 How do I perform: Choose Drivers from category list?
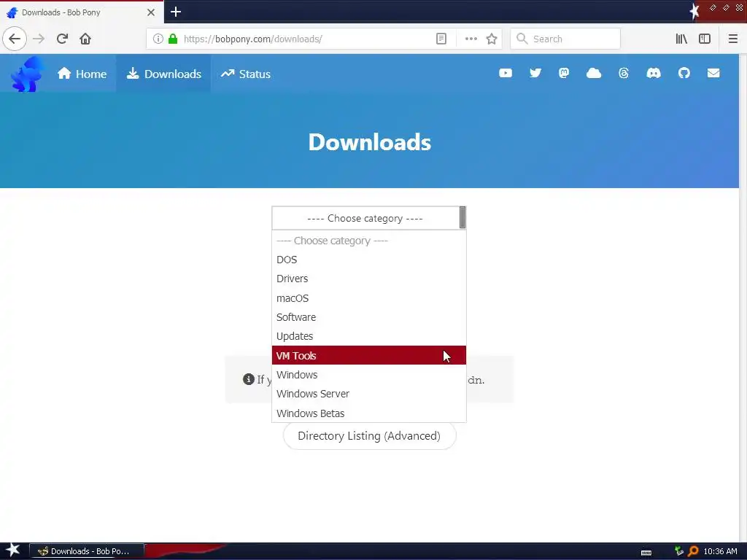click(368, 279)
